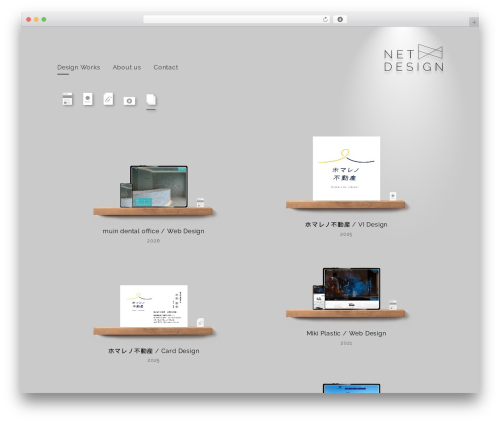Click the small tag icon on Miki Plastic shelf
Screen dimensions: 500x423
(393, 305)
